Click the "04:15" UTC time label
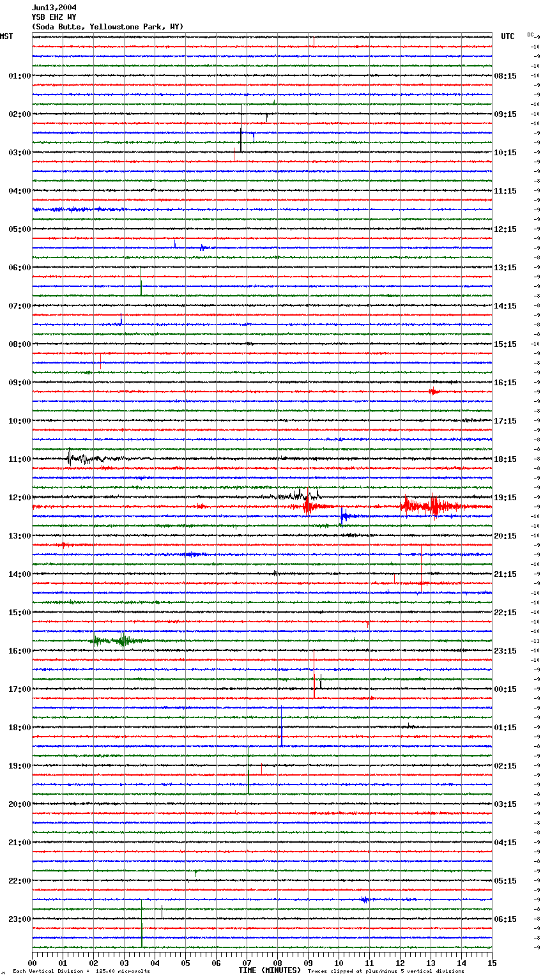 pyautogui.click(x=505, y=843)
